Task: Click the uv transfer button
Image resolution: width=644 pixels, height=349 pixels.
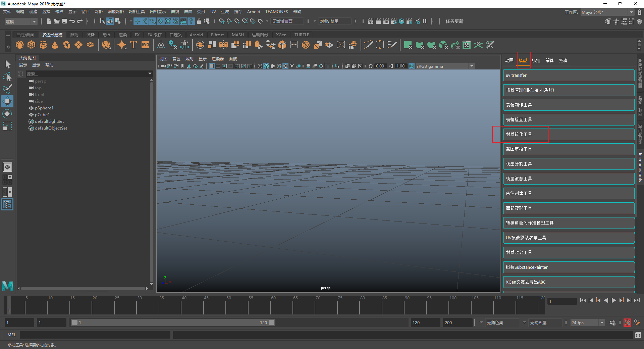Action: [x=568, y=76]
